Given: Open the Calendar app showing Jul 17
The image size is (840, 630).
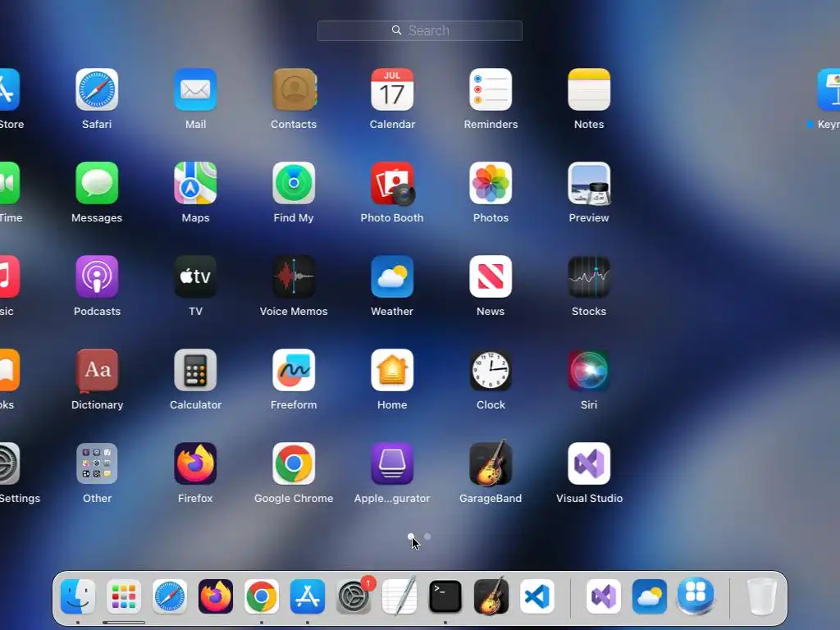Looking at the screenshot, I should [392, 89].
